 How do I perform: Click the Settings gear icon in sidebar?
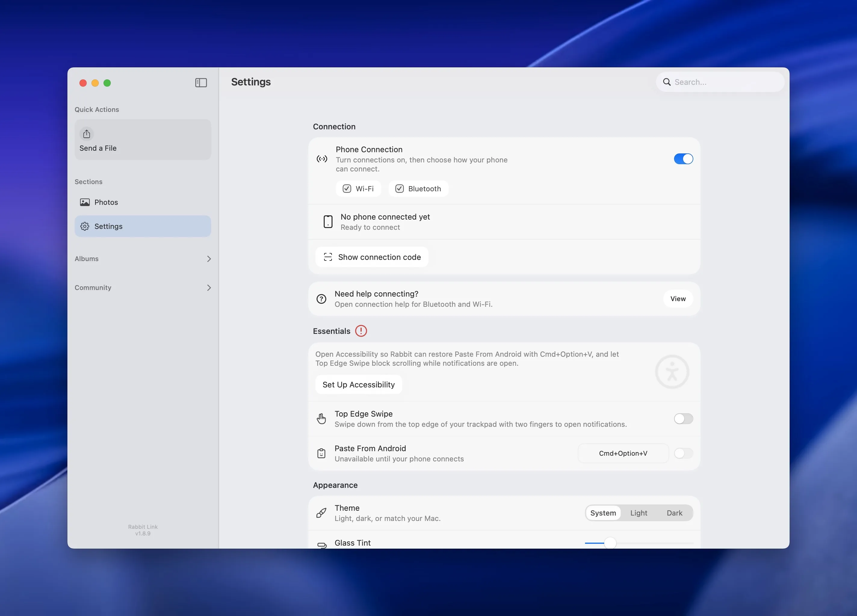[85, 226]
